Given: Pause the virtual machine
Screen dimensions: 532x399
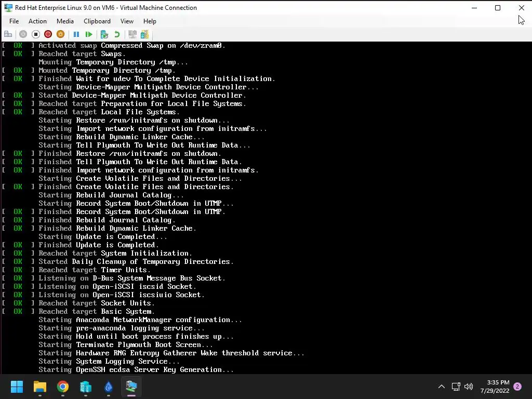Looking at the screenshot, I should pyautogui.click(x=76, y=34).
